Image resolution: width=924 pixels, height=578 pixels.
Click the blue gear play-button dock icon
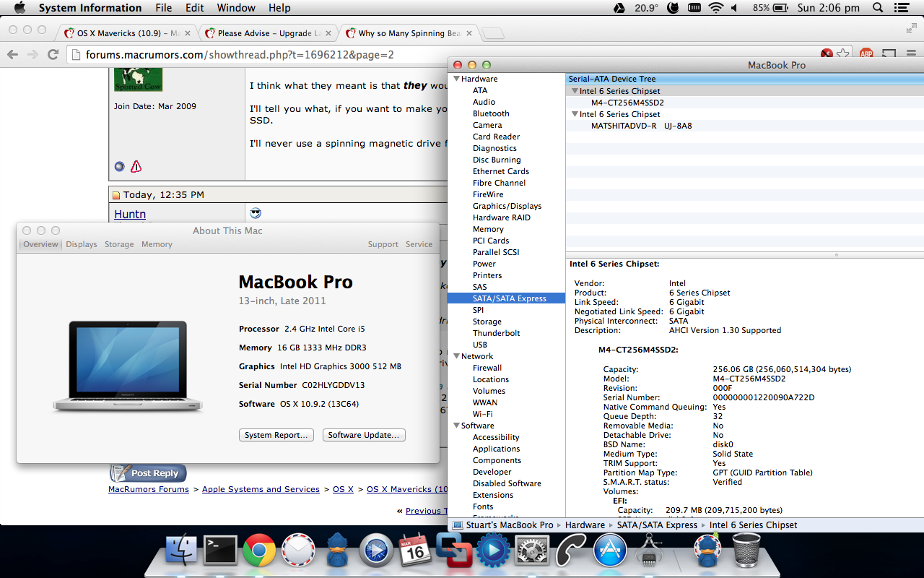click(x=493, y=551)
